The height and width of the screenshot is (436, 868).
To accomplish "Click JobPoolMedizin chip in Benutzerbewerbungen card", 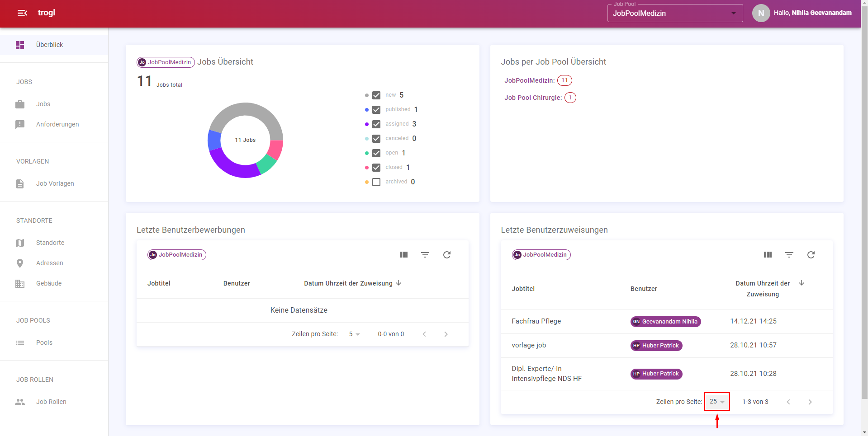I will (177, 255).
